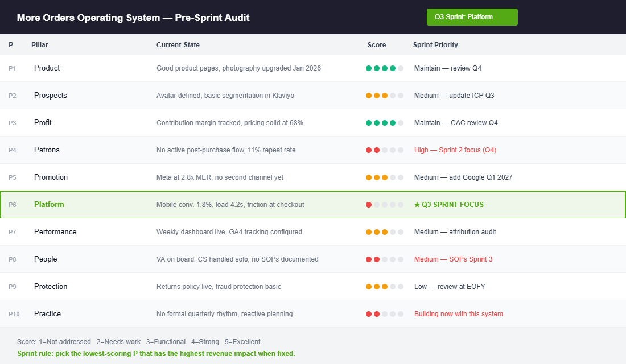The image size is (626, 364).
Task: Click 'Medium — SOPs Sprint 3' priority
Action: 453,259
